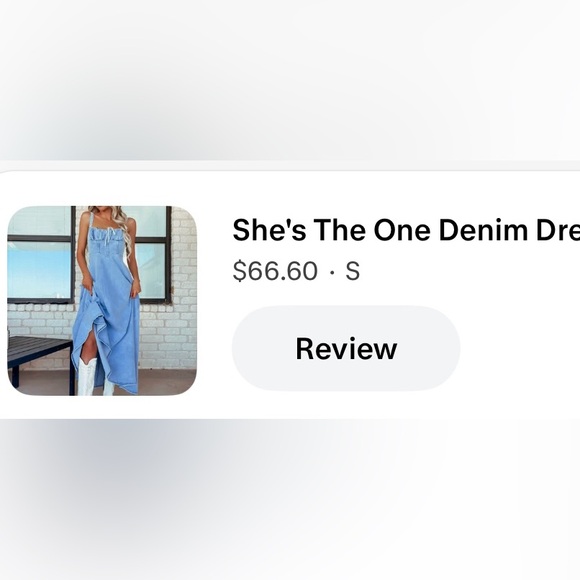The image size is (580, 580).
Task: Select the size S label
Action: point(353,271)
